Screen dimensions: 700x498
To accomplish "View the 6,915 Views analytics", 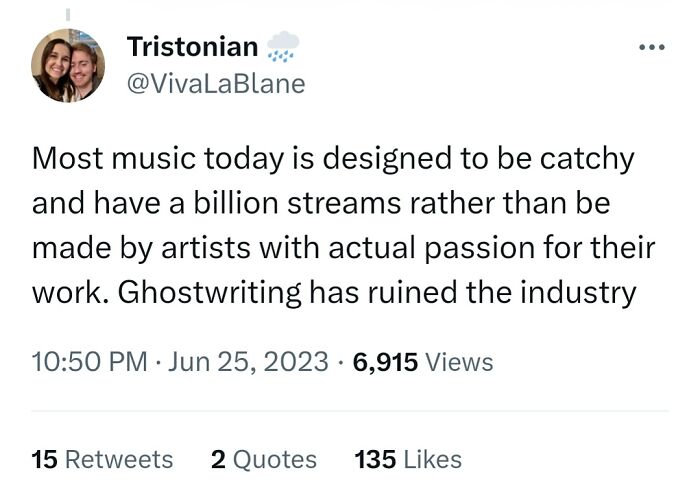I will click(422, 361).
